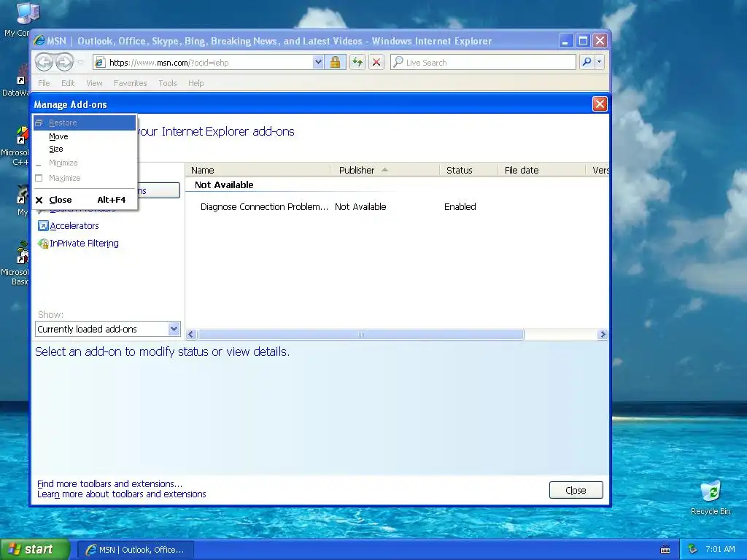Sort add-ons by the File date column

(x=541, y=170)
